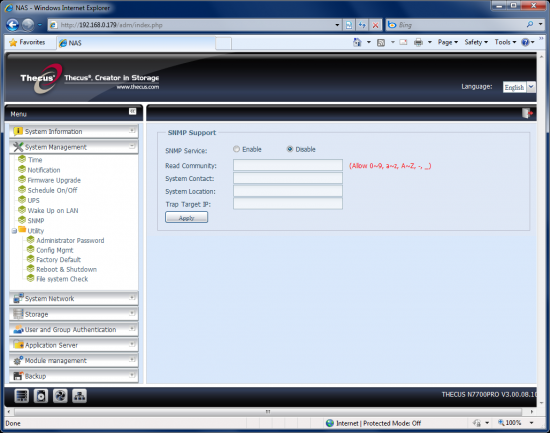
Task: Open the Favorites star button
Action: pyautogui.click(x=27, y=42)
